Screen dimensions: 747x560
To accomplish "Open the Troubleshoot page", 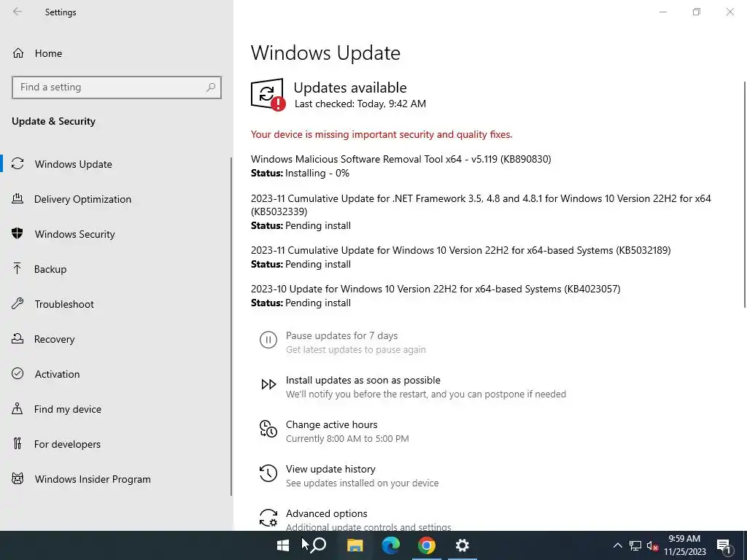I will click(x=64, y=304).
